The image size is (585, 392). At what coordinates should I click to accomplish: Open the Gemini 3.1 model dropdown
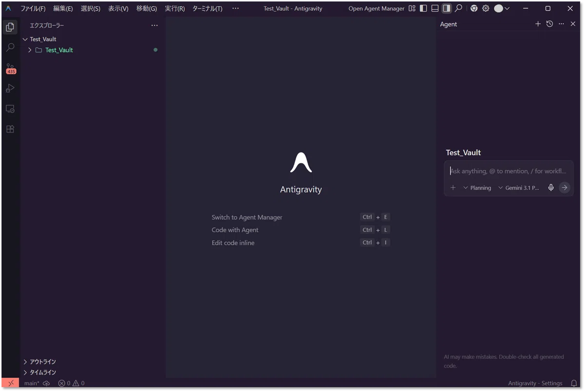click(x=519, y=187)
